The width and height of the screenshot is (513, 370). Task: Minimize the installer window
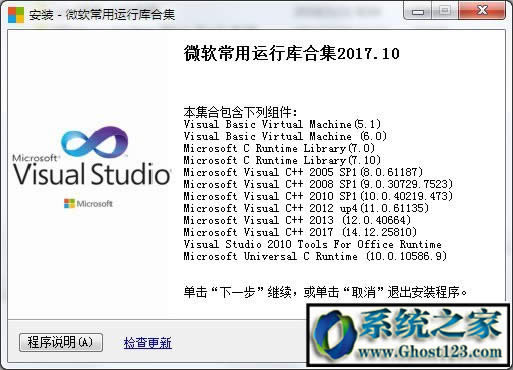[418, 11]
